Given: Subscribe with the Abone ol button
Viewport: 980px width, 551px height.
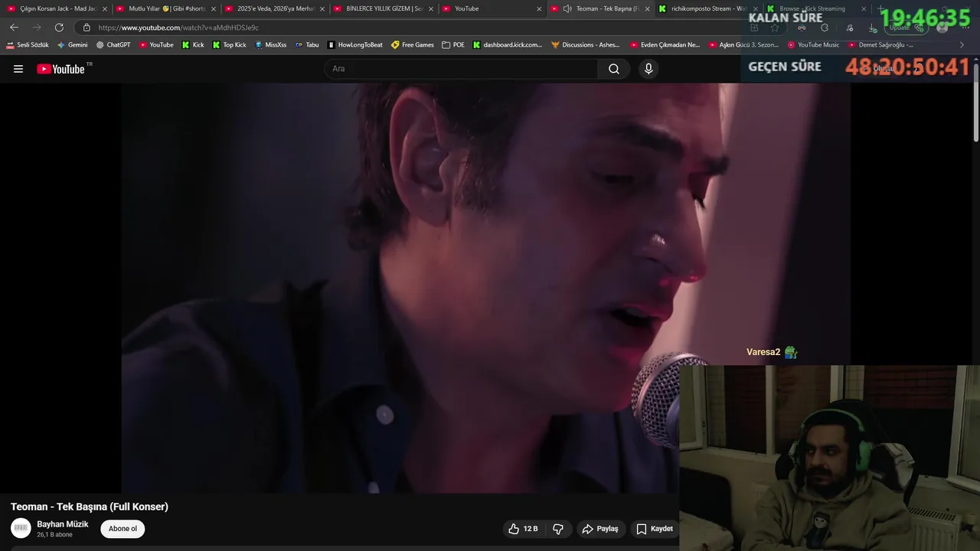Looking at the screenshot, I should (122, 529).
